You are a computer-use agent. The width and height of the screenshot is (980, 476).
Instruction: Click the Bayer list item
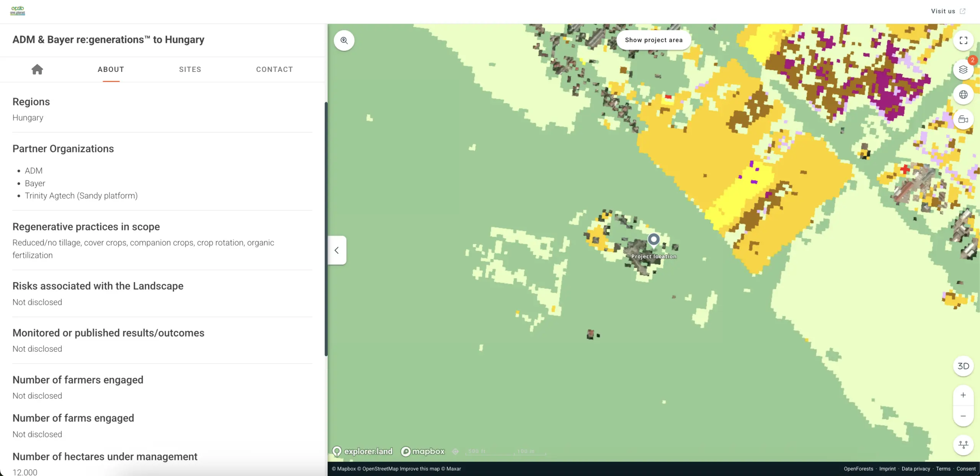click(x=35, y=183)
